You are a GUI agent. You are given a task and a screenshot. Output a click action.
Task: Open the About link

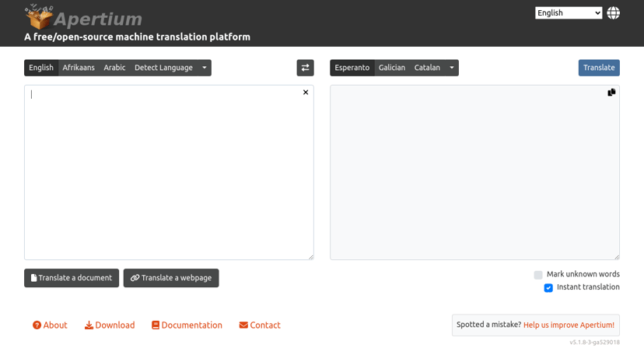50,325
